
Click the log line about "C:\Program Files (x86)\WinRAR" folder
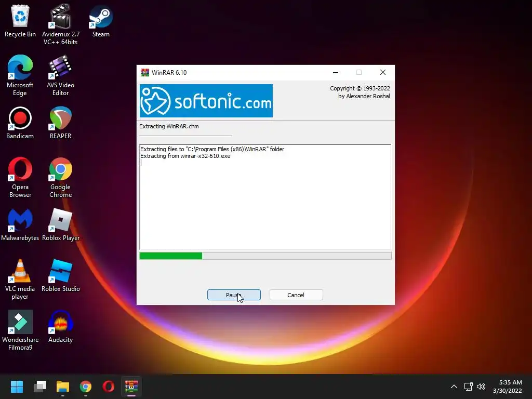click(x=212, y=149)
